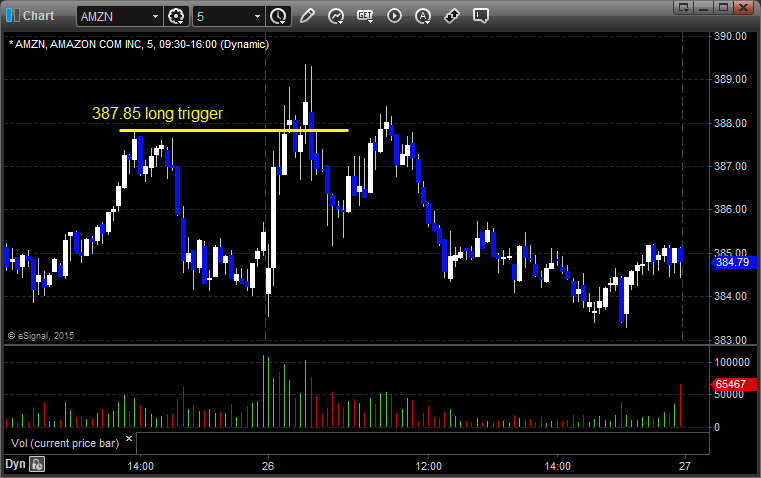
Task: Click the first 14:00 time axis label
Action: tap(141, 466)
